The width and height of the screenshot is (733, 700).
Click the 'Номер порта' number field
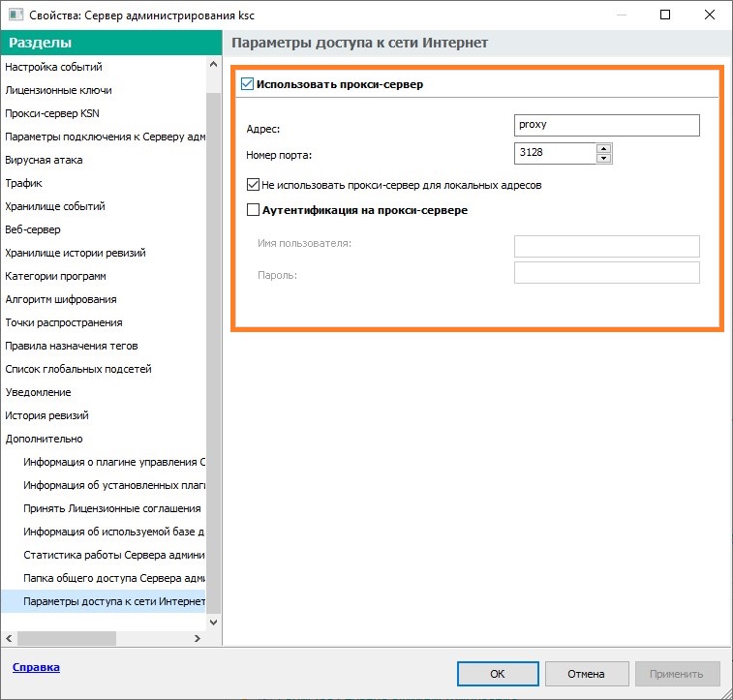pos(554,153)
